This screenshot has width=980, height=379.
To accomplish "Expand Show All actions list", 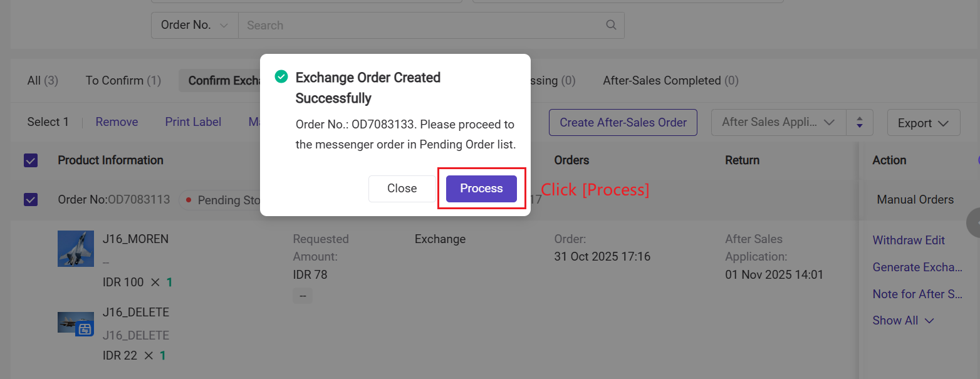I will 903,321.
